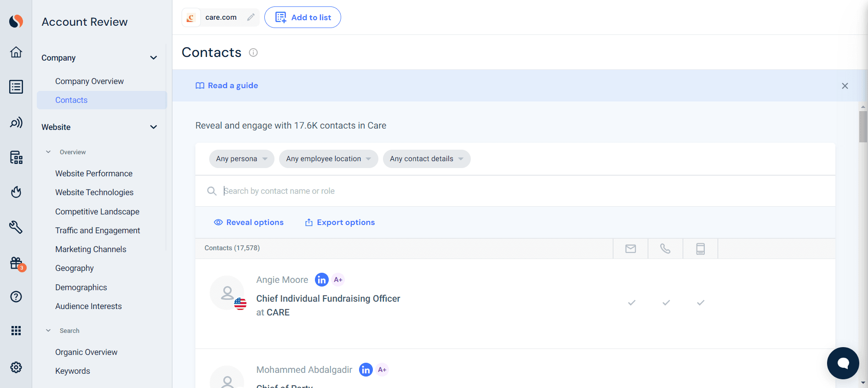
Task: Click the page vertical scrollbar thumb
Action: coord(863,127)
